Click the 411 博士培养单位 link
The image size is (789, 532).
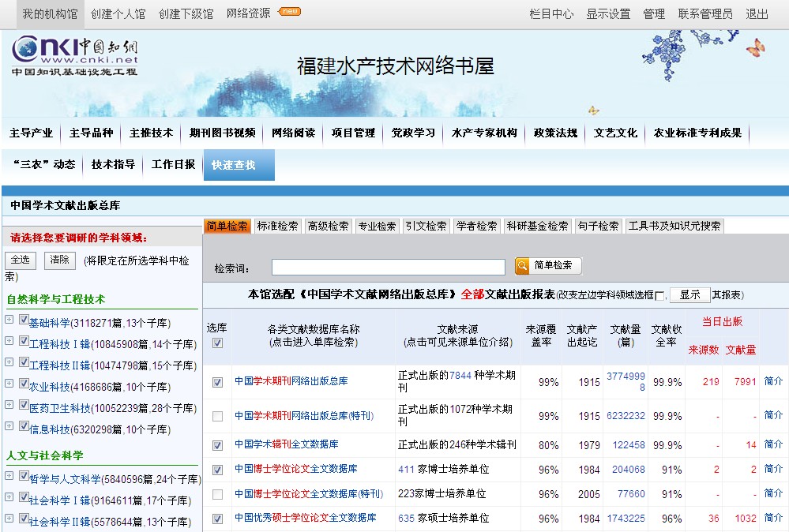point(406,470)
